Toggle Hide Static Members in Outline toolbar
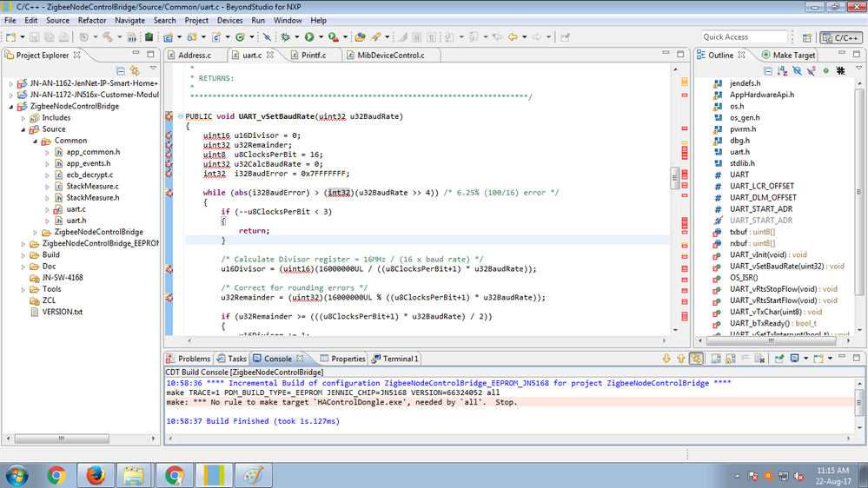 [x=812, y=70]
